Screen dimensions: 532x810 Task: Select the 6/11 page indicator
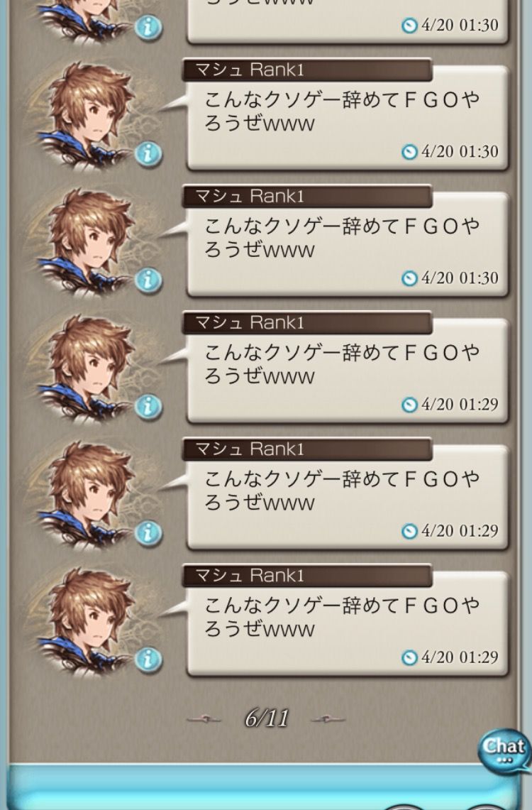point(266,718)
